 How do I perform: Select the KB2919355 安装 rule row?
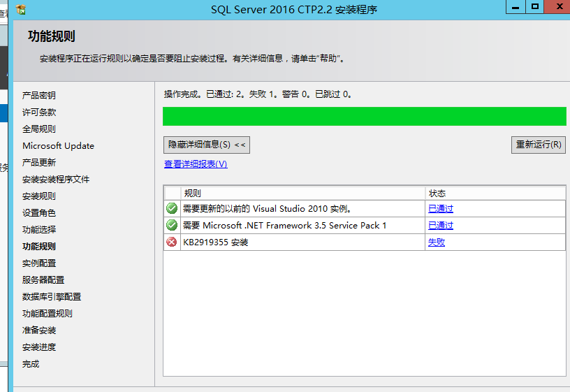click(x=300, y=242)
